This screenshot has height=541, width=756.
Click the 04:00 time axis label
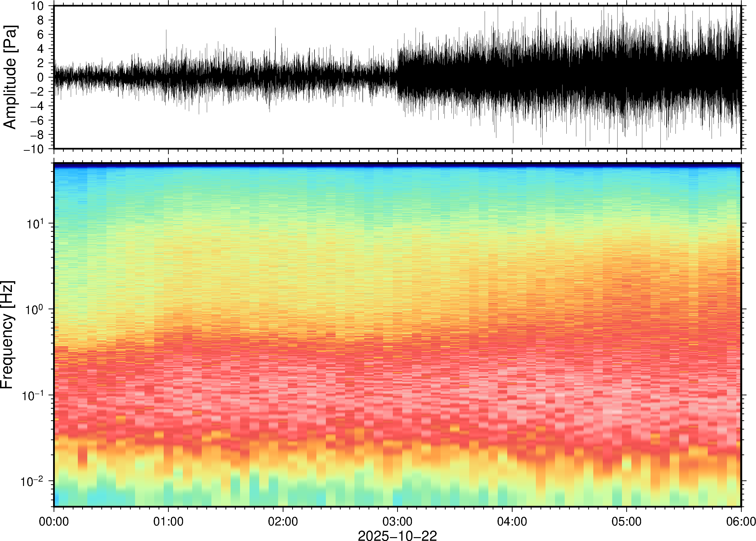[512, 521]
